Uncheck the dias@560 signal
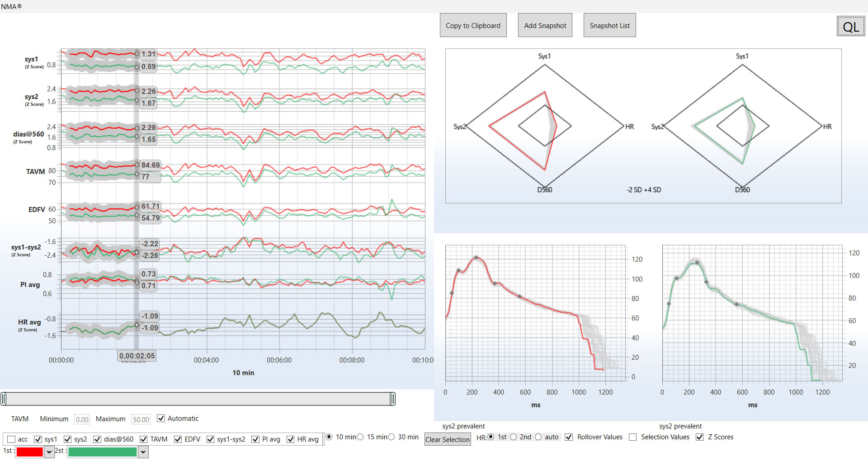The image size is (868, 461). click(97, 439)
